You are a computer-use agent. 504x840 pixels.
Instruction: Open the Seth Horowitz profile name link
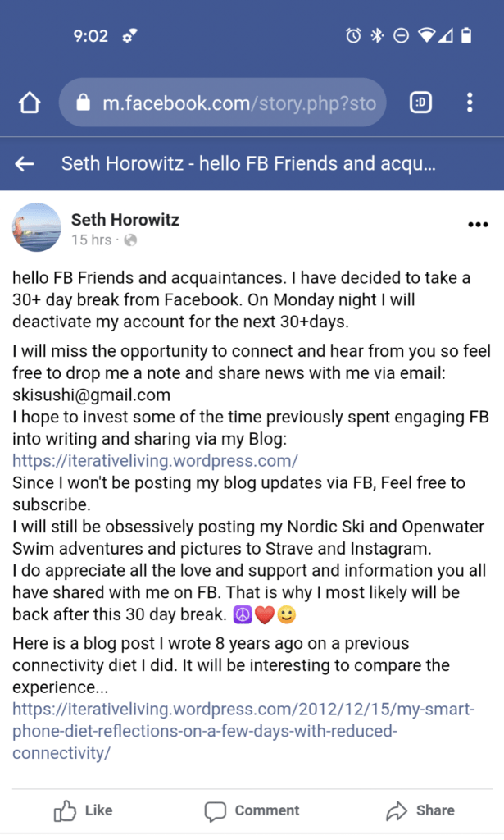125,219
